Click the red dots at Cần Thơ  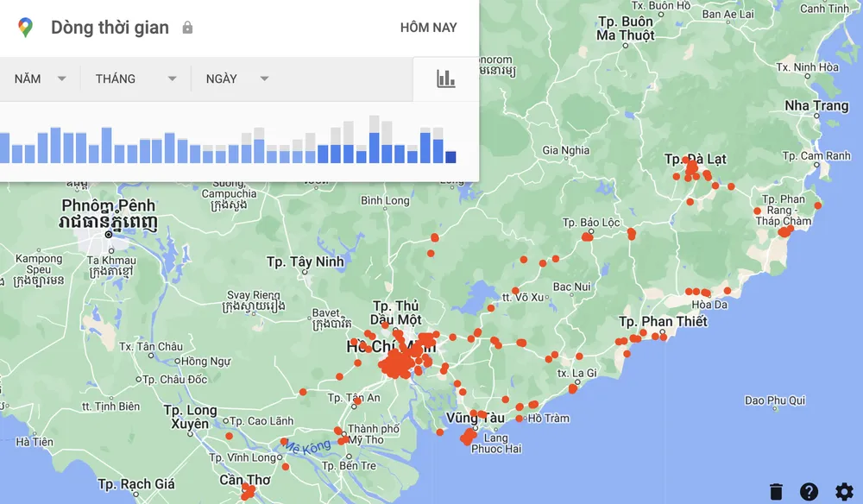(249, 493)
